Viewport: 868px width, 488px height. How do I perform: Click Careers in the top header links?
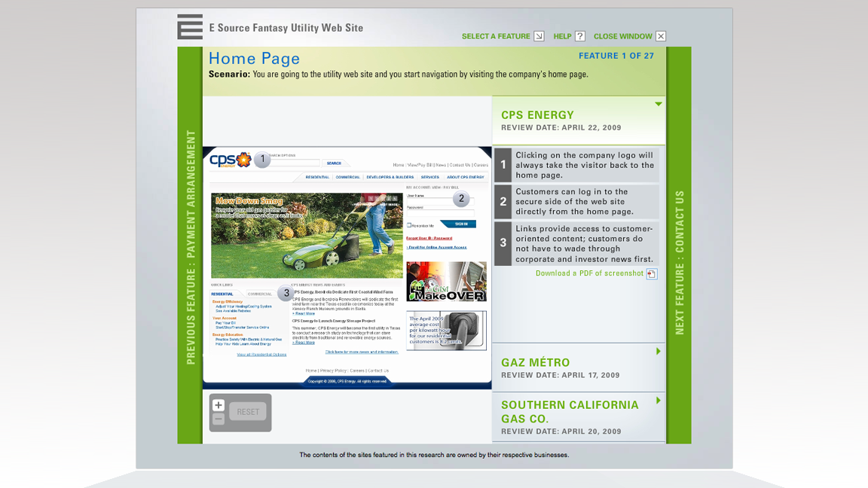481,165
